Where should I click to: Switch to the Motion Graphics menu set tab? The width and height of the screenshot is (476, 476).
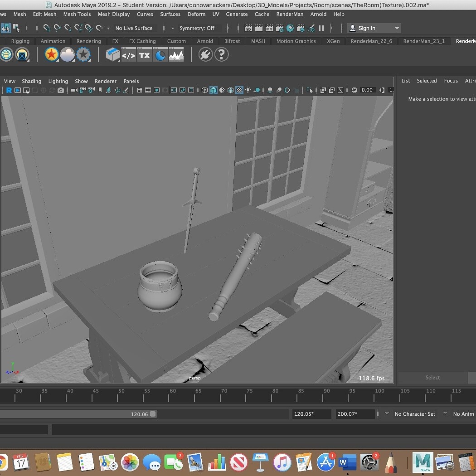[296, 41]
